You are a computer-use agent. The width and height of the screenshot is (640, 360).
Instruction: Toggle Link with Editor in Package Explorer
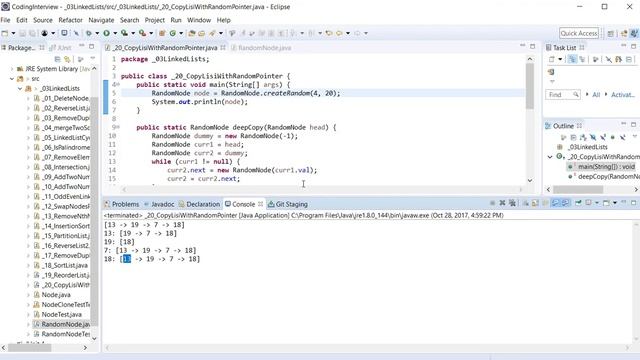[x=67, y=59]
